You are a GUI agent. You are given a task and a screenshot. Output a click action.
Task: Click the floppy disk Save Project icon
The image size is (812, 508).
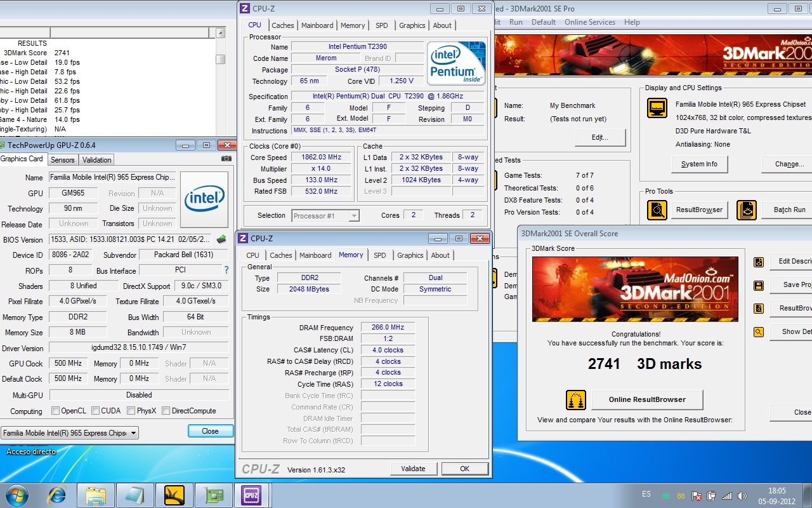pyautogui.click(x=758, y=285)
